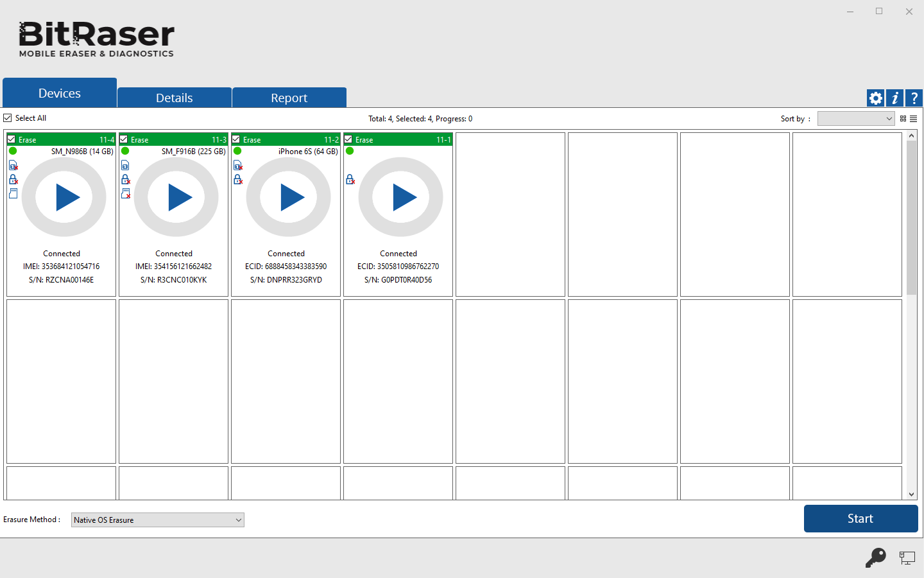Open the help question mark icon

tap(914, 98)
